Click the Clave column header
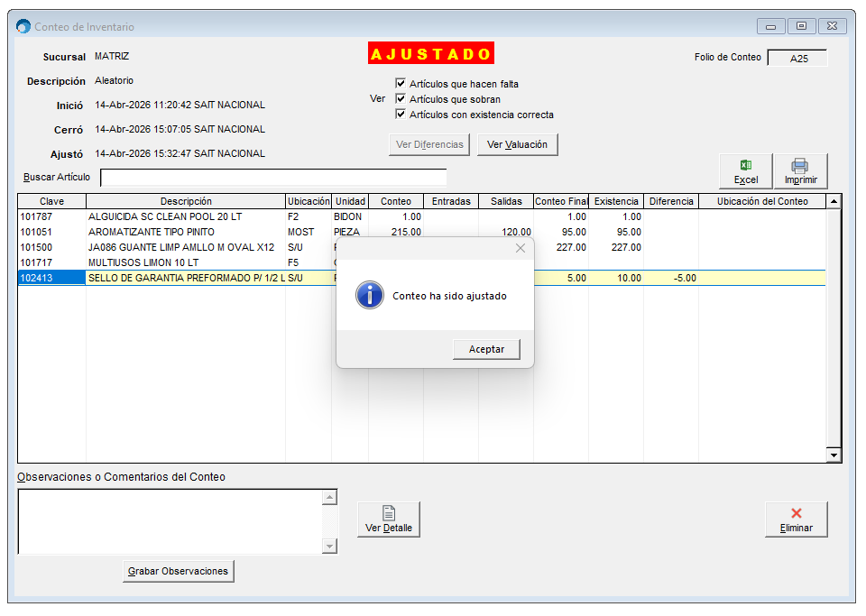866x616 pixels. point(51,201)
